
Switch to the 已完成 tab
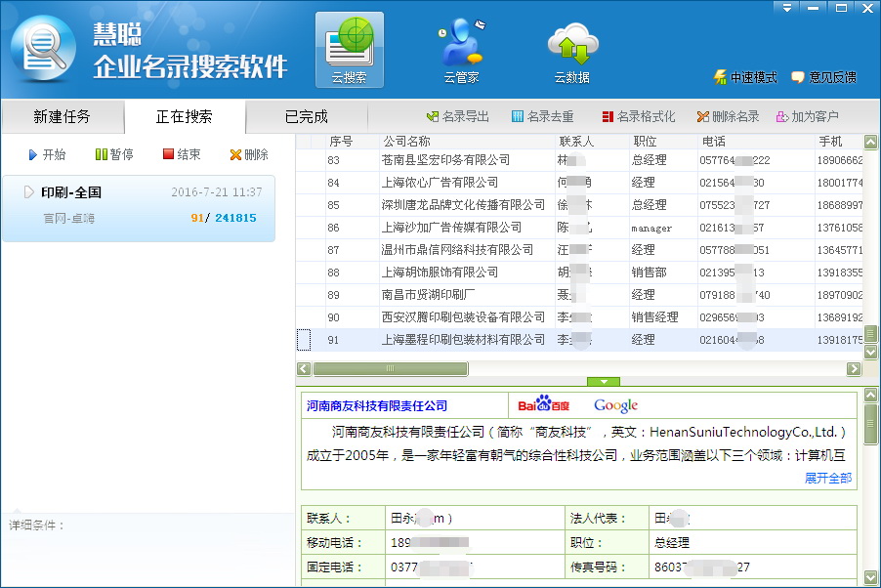coord(306,117)
